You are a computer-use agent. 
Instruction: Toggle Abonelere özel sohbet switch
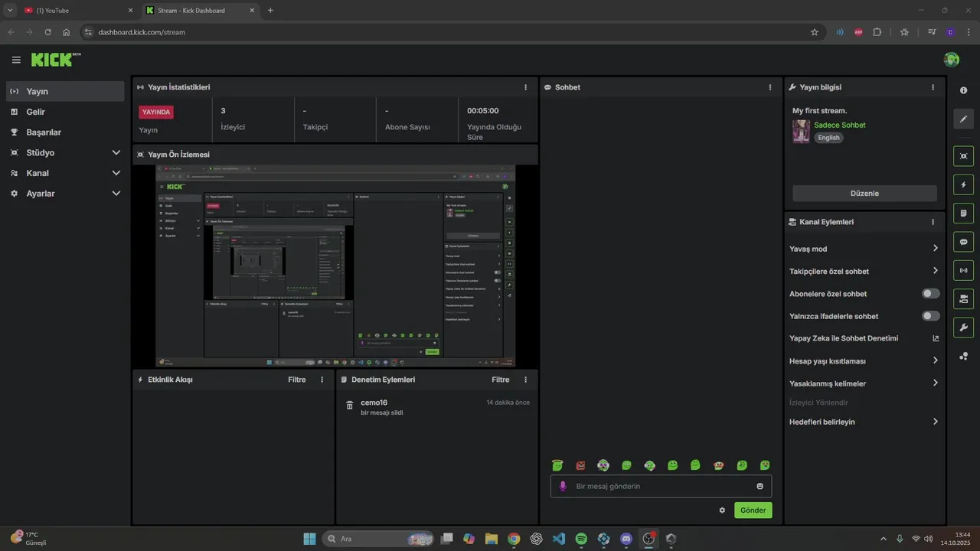pyautogui.click(x=930, y=294)
